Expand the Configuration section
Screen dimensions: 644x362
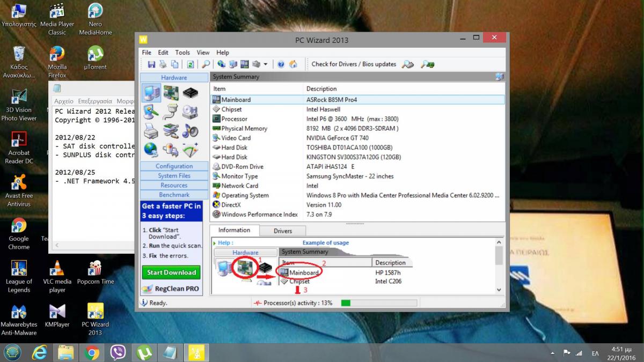click(x=174, y=166)
